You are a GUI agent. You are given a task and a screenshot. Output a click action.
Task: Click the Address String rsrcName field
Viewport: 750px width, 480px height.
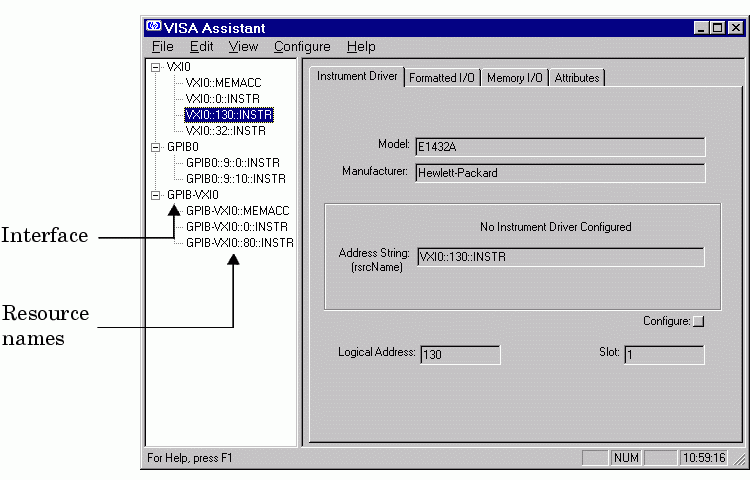(560, 257)
